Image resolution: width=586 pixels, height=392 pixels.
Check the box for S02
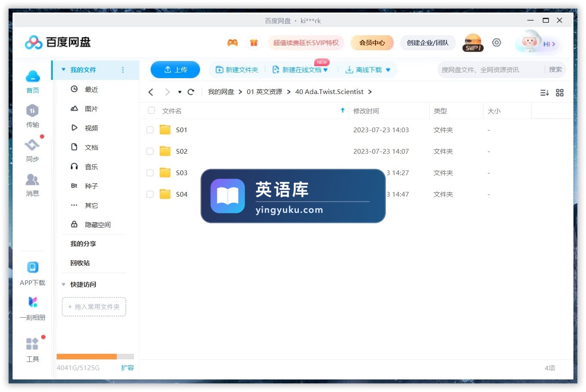(150, 151)
